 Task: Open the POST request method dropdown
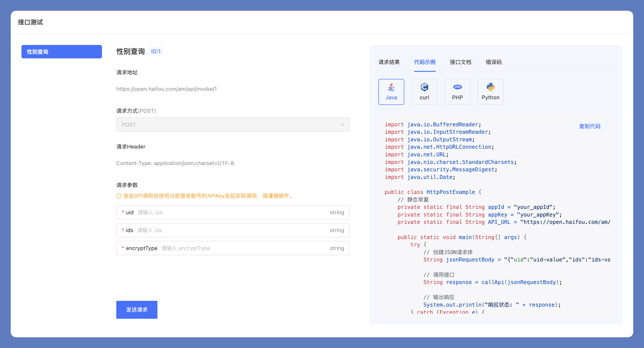tap(233, 125)
